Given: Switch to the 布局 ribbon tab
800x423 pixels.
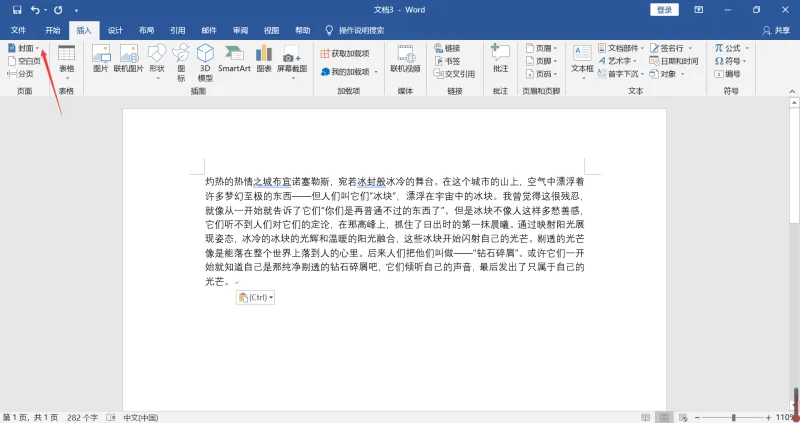Looking at the screenshot, I should point(146,30).
